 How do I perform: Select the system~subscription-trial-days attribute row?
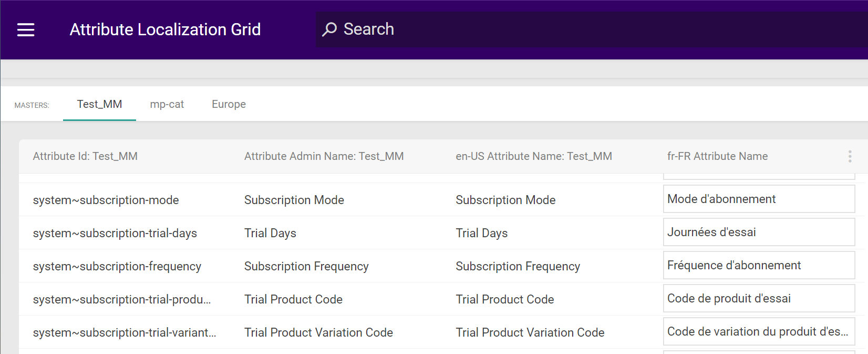click(x=115, y=233)
